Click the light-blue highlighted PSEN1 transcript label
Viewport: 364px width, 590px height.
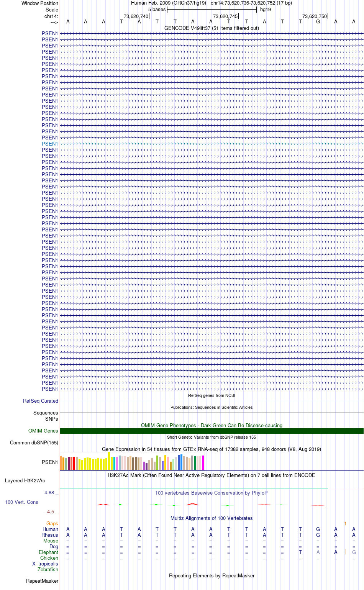(x=50, y=144)
